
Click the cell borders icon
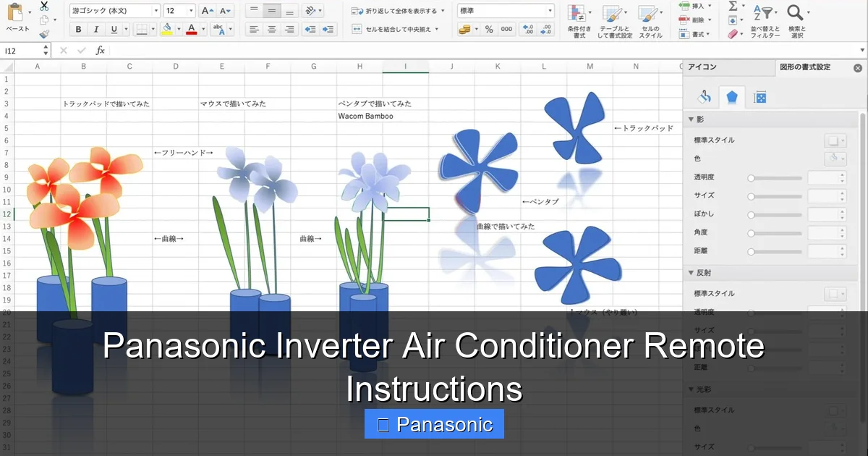pos(141,29)
